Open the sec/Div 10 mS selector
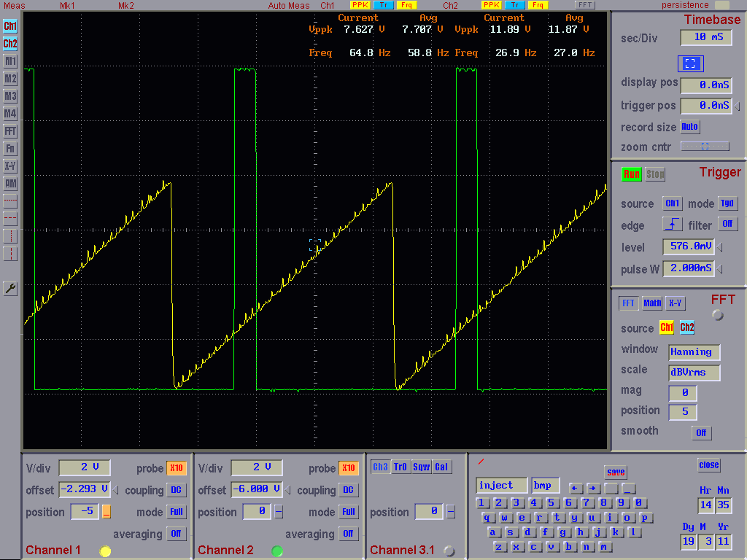 tap(706, 38)
